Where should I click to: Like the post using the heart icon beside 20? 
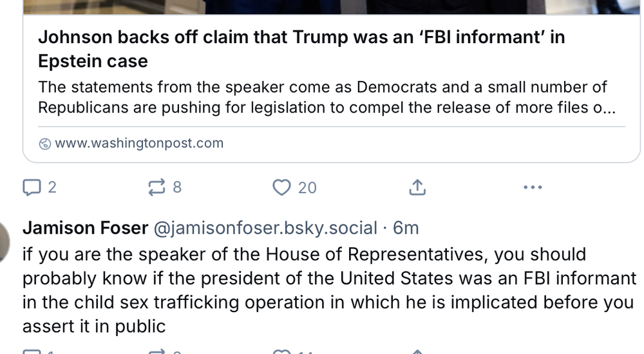pos(281,187)
